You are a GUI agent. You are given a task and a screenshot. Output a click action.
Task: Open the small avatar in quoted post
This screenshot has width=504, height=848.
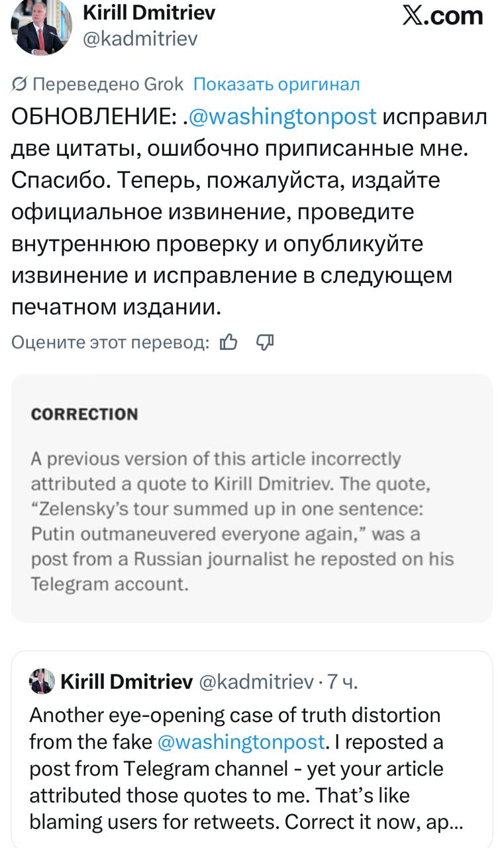coord(41,682)
